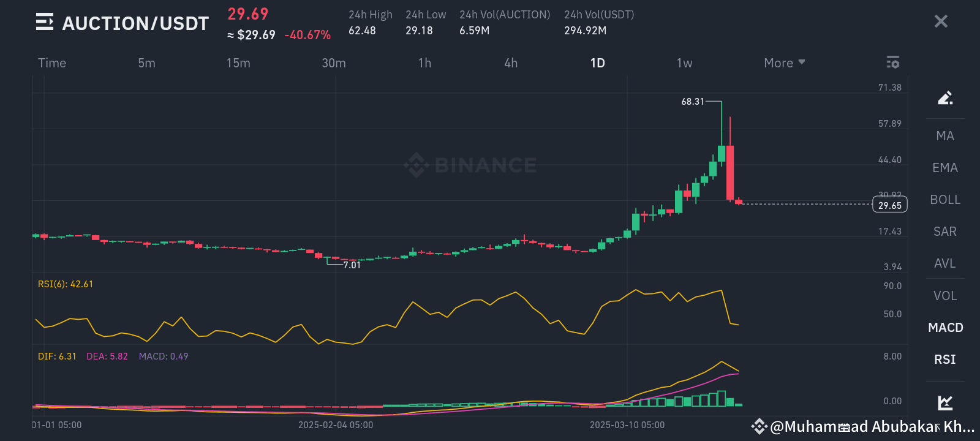Toggle the BOLL indicator
Viewport: 980px width, 441px height.
945,200
